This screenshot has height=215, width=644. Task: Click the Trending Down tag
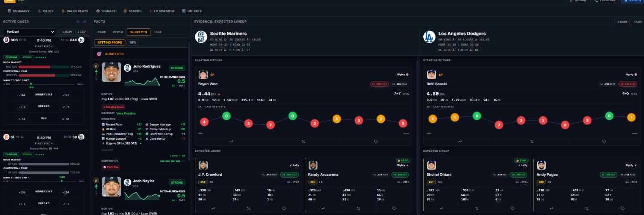pyautogui.click(x=113, y=107)
